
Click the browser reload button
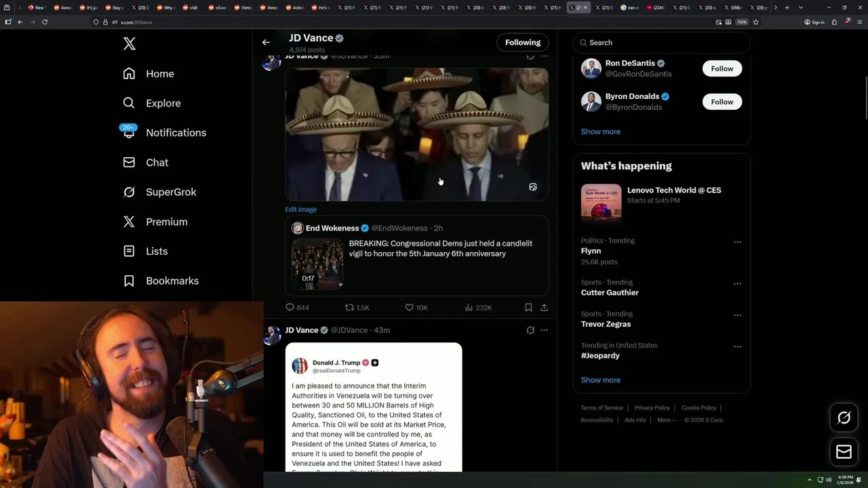[45, 22]
